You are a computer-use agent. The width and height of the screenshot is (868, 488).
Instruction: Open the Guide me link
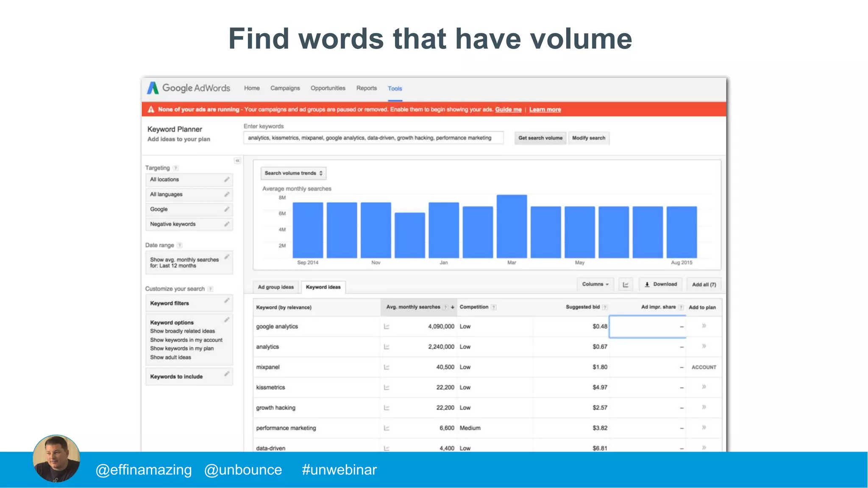(x=509, y=110)
